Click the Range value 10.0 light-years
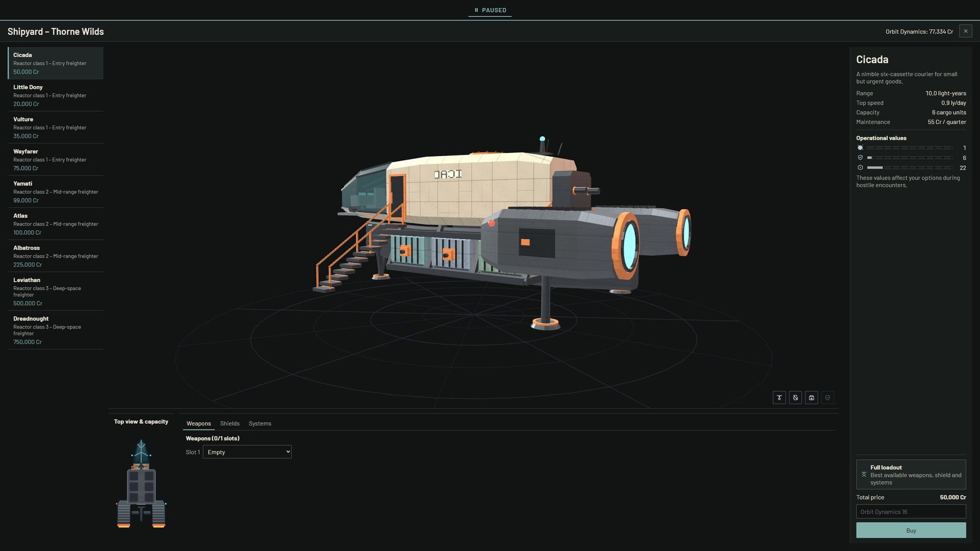Image resolution: width=980 pixels, height=551 pixels. [946, 93]
